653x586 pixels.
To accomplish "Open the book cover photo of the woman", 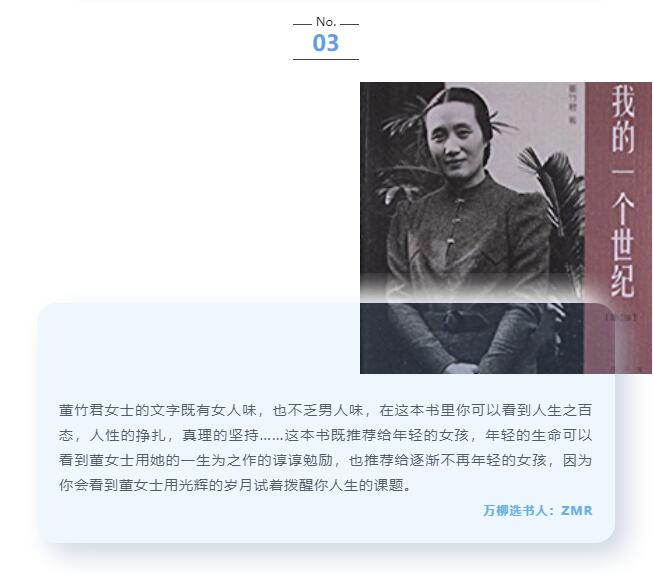I will (x=506, y=227).
